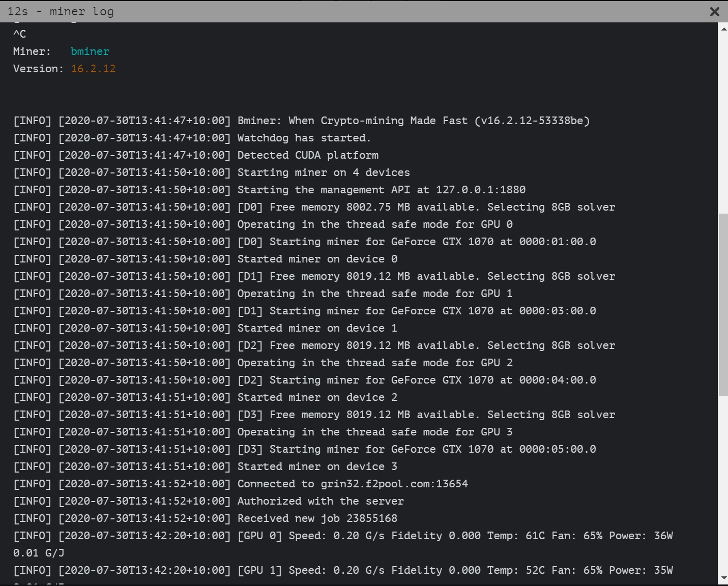728x586 pixels.
Task: Click the 'Received new job 23855168' line
Action: pyautogui.click(x=206, y=518)
